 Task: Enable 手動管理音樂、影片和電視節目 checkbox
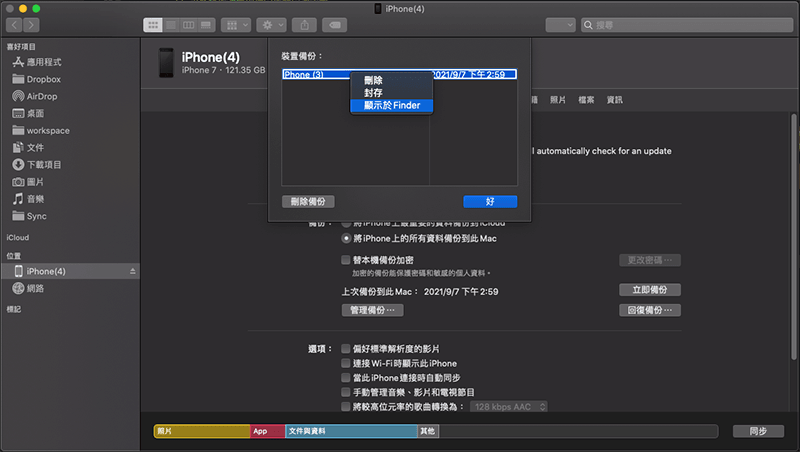[346, 392]
